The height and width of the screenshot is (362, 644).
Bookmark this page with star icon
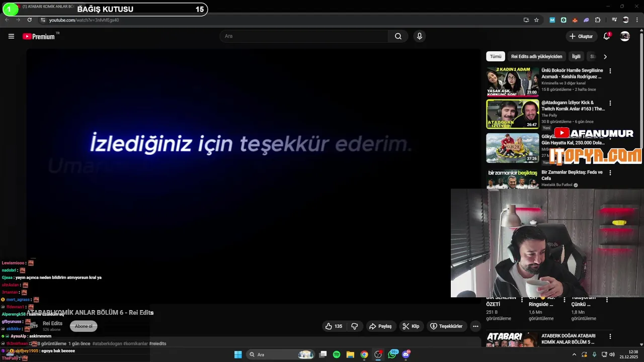[x=536, y=20]
